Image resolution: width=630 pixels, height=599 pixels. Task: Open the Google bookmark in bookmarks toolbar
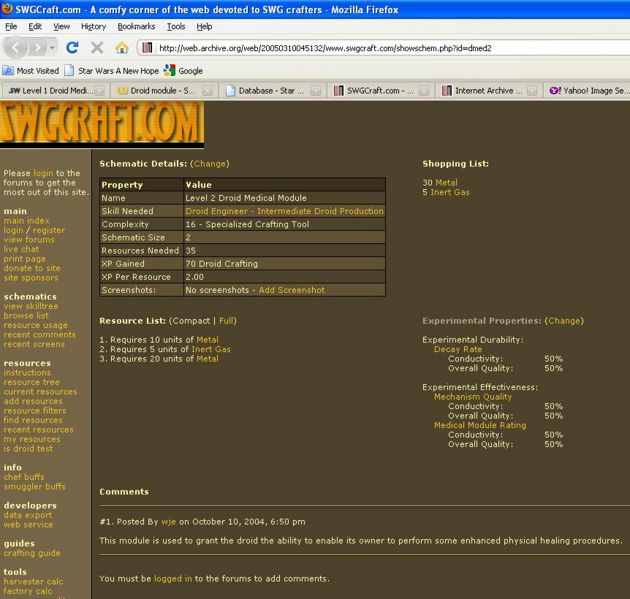click(183, 71)
